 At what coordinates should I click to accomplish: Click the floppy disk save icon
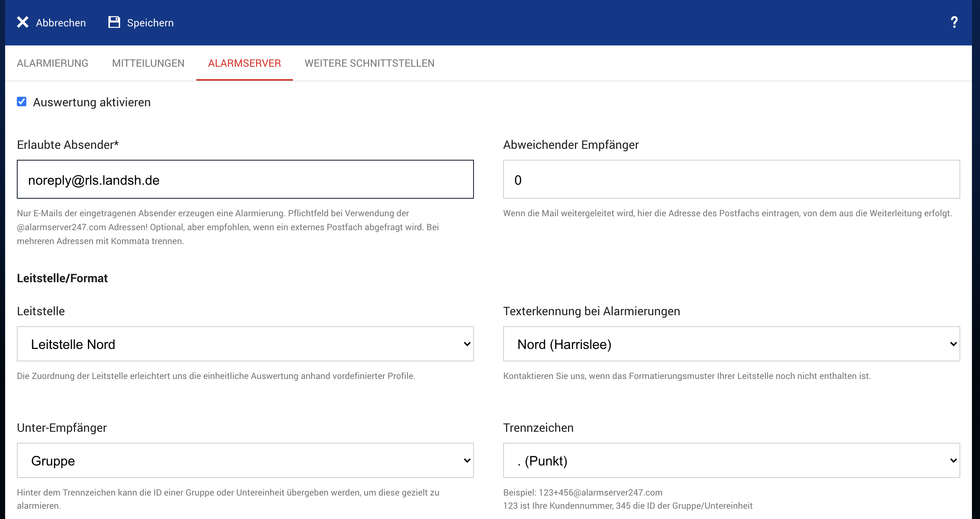[114, 22]
